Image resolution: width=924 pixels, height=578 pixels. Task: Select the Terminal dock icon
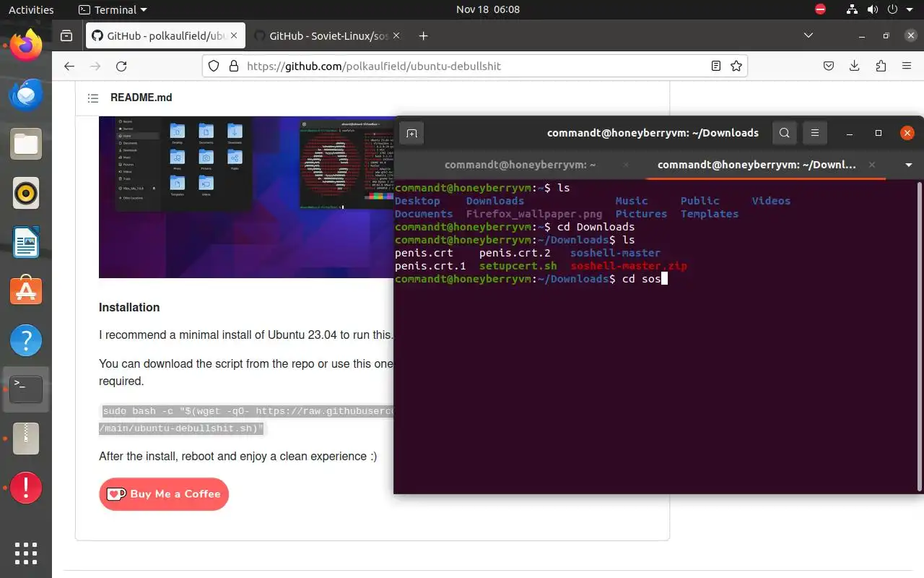(x=26, y=389)
